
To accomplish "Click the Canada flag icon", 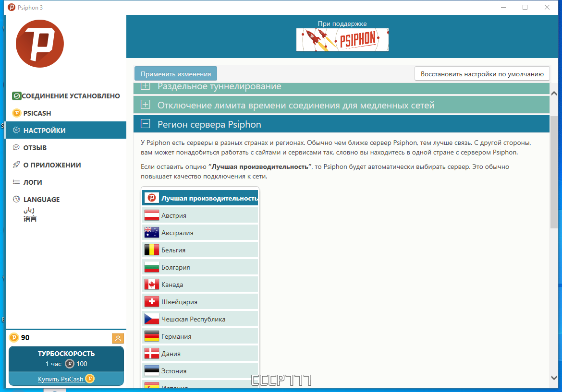I will [x=152, y=284].
